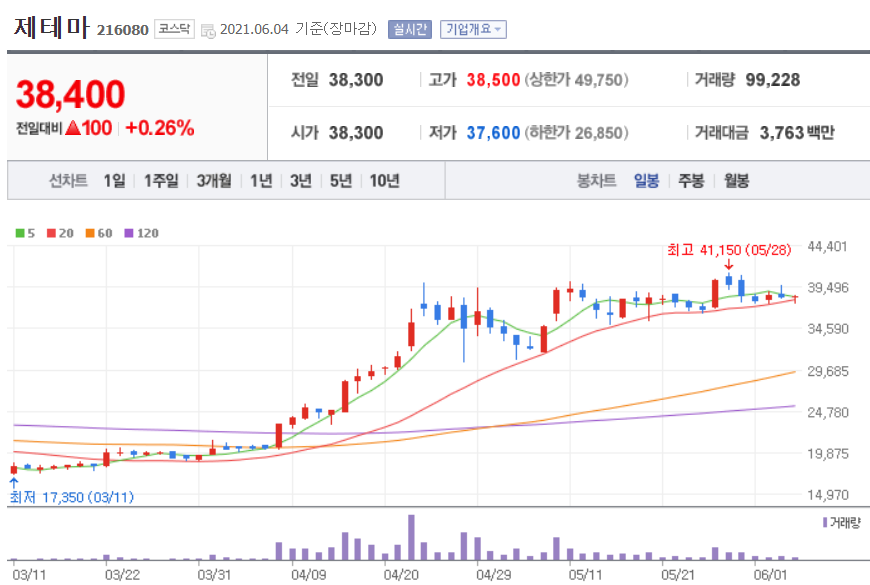The height and width of the screenshot is (585, 870).
Task: Click the 05/11 date axis label
Action: pyautogui.click(x=585, y=575)
